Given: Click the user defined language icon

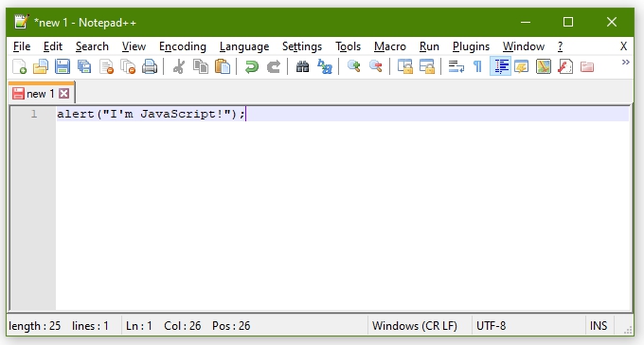Looking at the screenshot, I should (x=522, y=66).
